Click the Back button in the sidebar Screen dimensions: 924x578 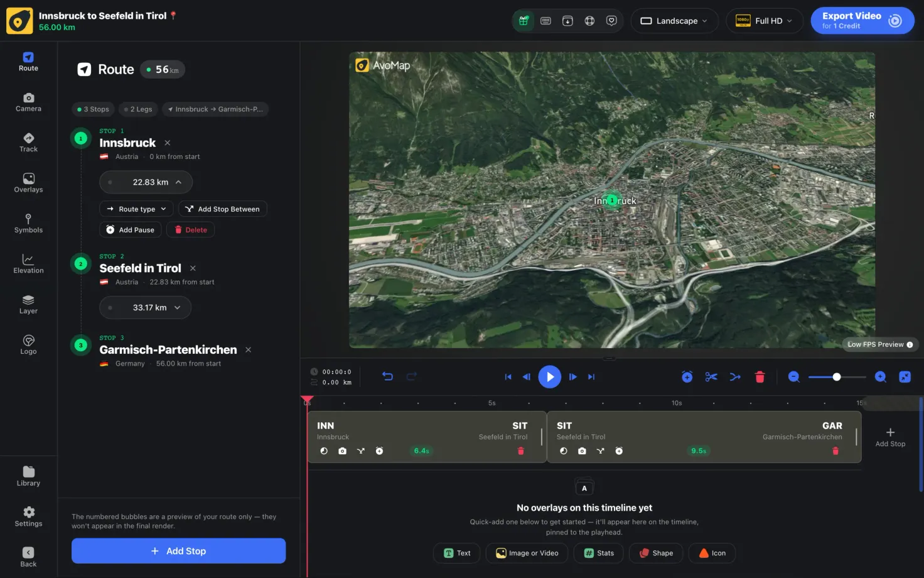[28, 557]
